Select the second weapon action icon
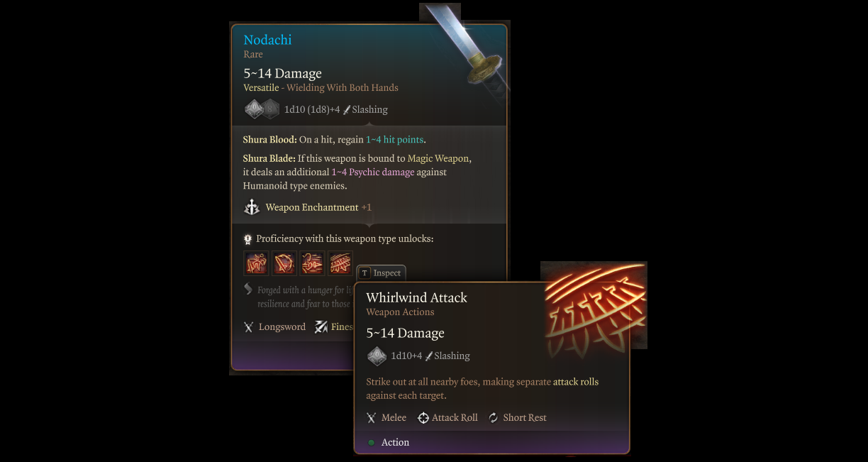Screen dimensions: 868x462 [284, 263]
